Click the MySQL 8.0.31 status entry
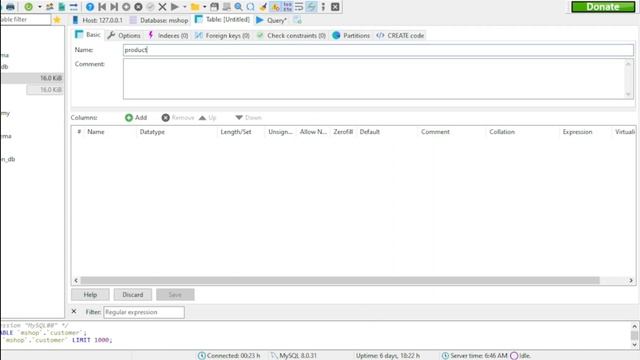This screenshot has height=360, width=640. tap(294, 356)
